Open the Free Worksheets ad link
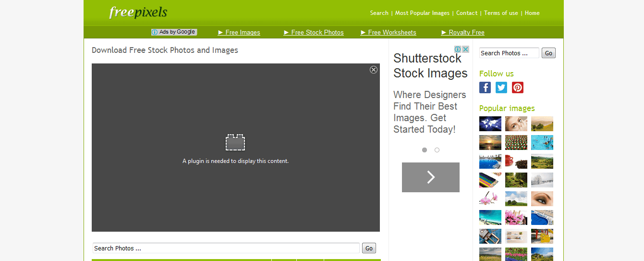644x261 pixels. tap(389, 32)
